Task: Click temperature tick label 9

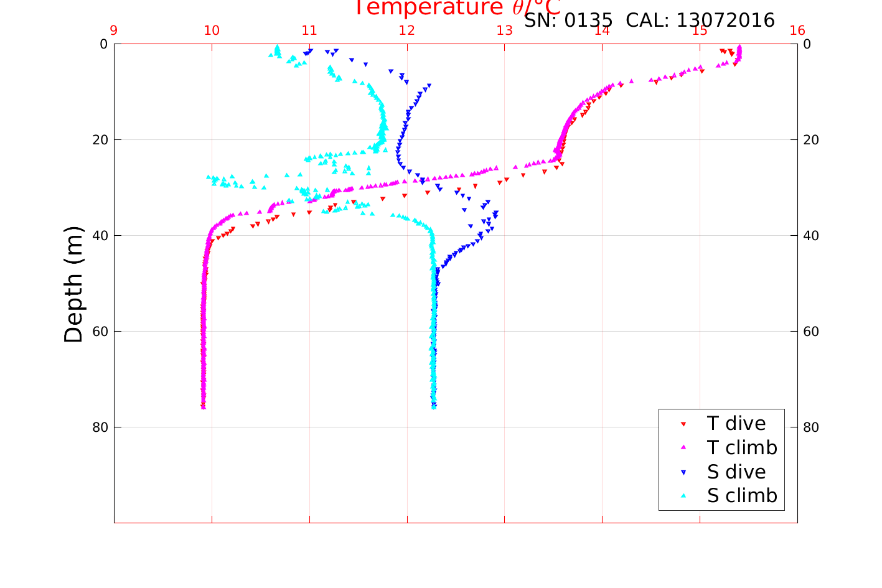Action: point(114,30)
